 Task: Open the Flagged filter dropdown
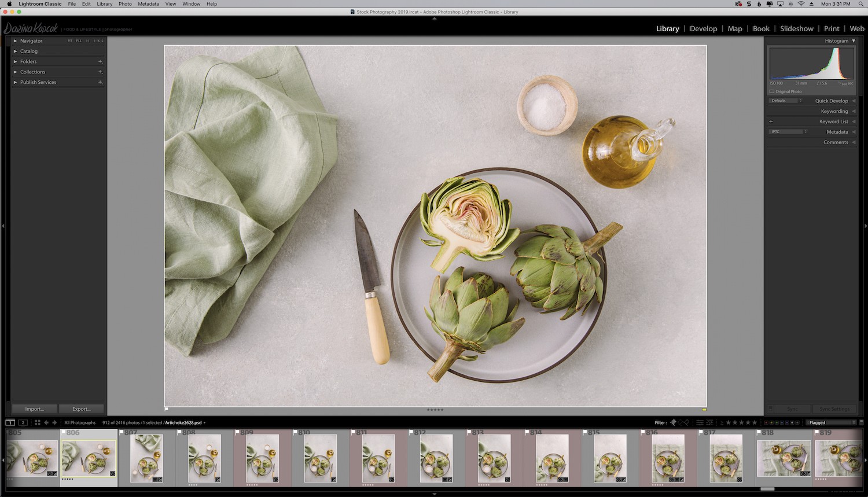click(x=832, y=422)
